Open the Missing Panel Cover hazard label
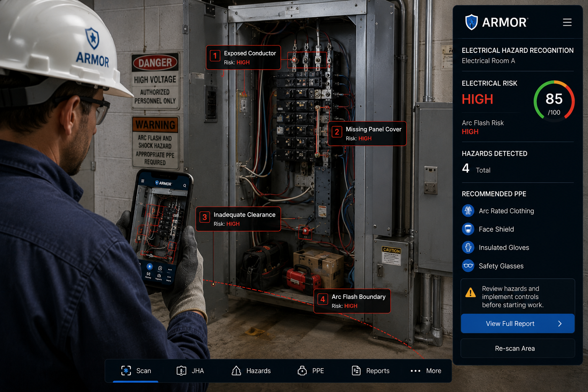588x392 pixels. pyautogui.click(x=367, y=134)
